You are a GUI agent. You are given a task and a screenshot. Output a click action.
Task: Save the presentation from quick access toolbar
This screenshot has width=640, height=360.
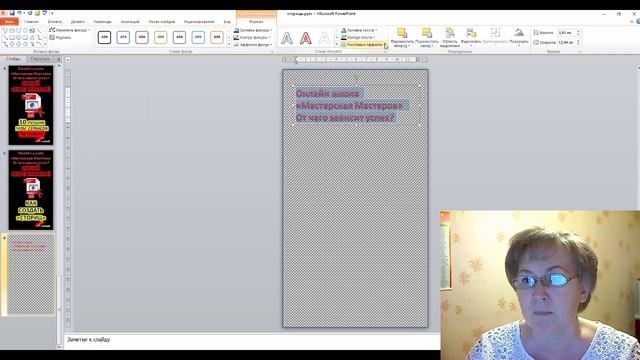12,13
